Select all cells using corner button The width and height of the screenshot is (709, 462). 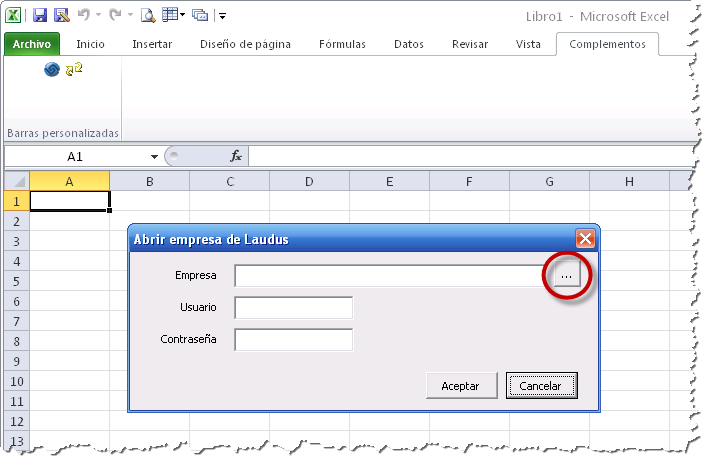[17, 182]
